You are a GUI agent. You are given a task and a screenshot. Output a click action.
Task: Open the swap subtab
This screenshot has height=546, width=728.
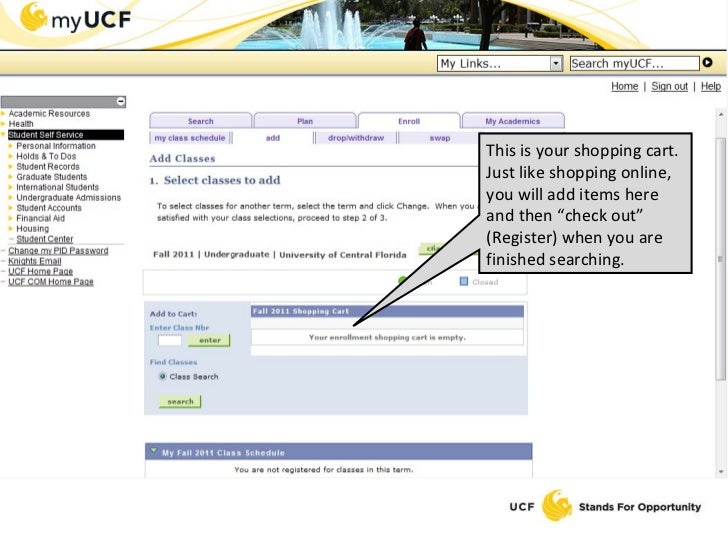440,138
